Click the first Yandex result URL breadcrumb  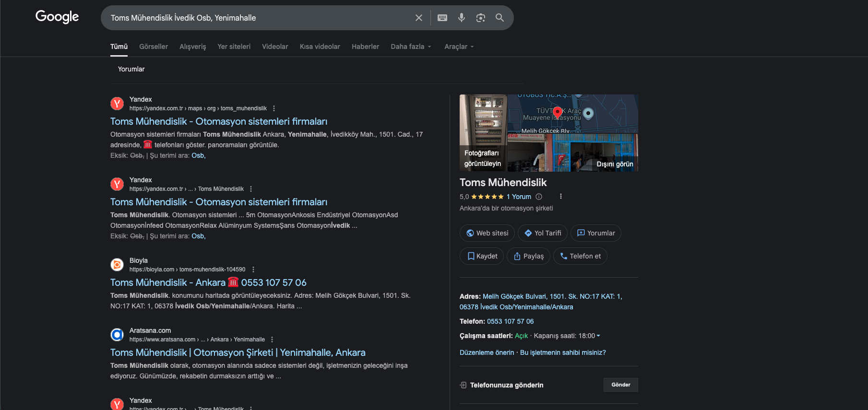coord(198,108)
